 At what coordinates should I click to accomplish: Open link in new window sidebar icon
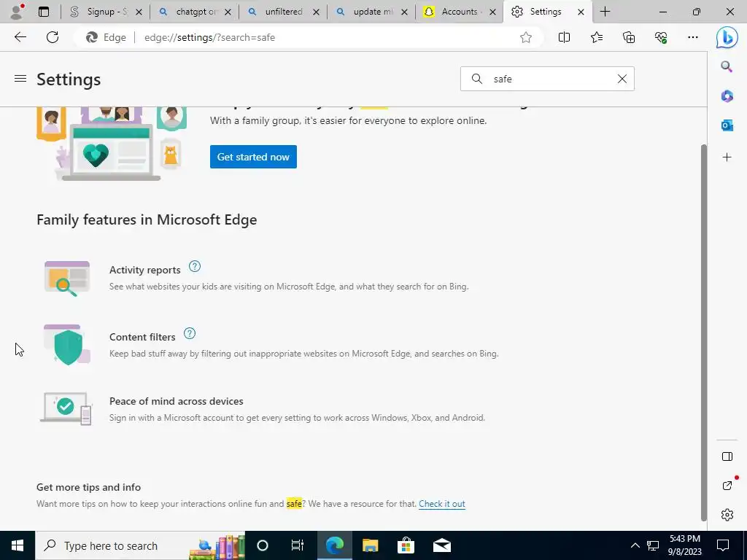[x=727, y=485]
